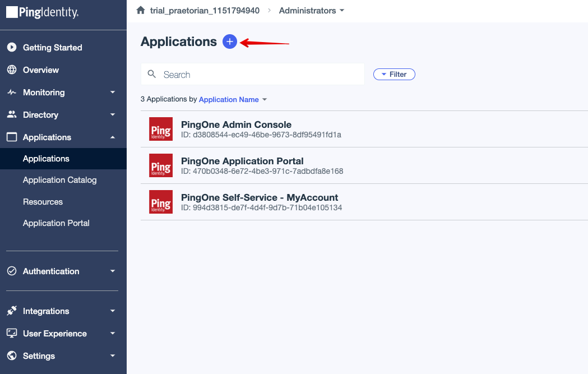Select the Applications submenu item
The width and height of the screenshot is (588, 374).
63,159
